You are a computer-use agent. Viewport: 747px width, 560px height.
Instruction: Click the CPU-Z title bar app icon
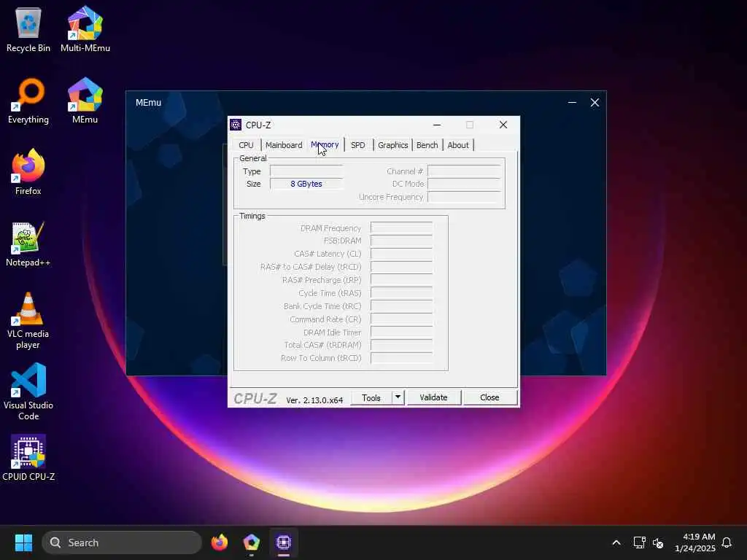tap(236, 125)
